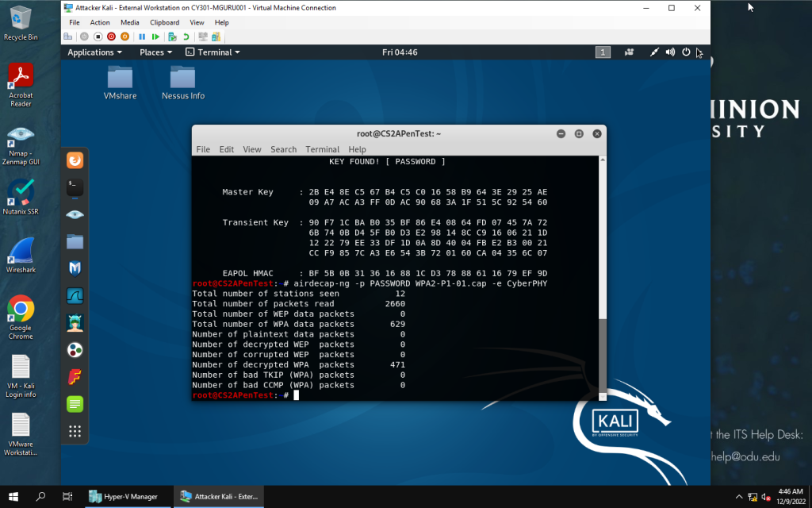Select Google Chrome desktop shortcut
Image resolution: width=812 pixels, height=508 pixels.
pyautogui.click(x=21, y=317)
